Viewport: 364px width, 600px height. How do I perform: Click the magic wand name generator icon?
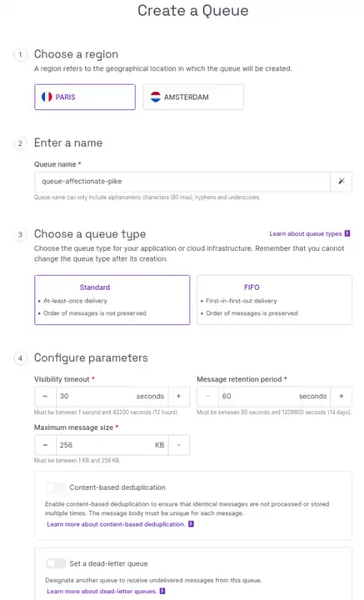tap(342, 181)
